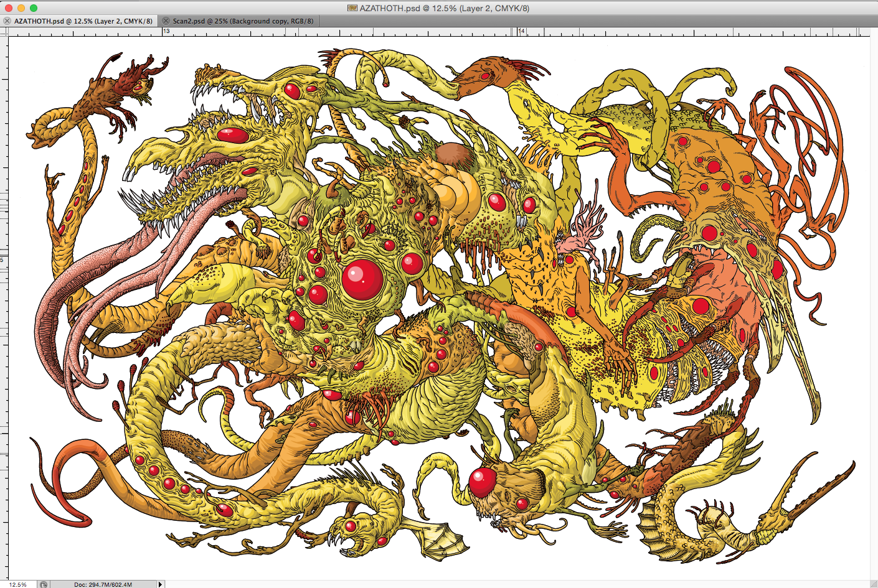Click the close icon on the AZATHOTH.psd tab

[7, 21]
